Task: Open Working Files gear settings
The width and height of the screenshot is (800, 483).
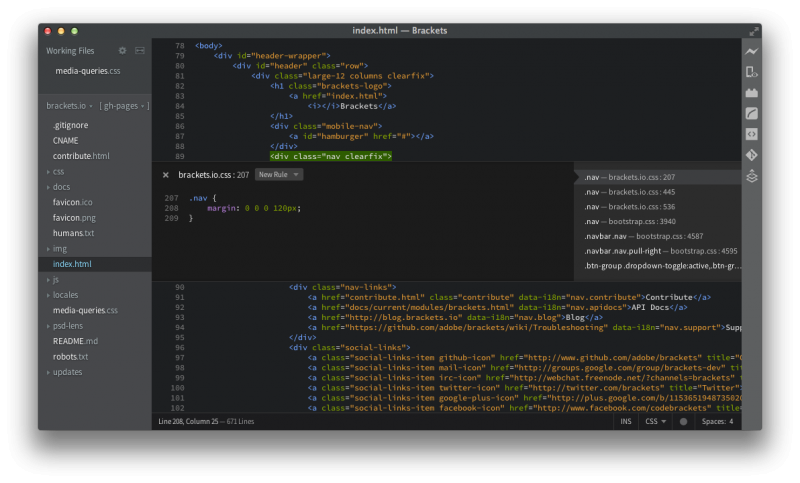Action: pyautogui.click(x=122, y=50)
